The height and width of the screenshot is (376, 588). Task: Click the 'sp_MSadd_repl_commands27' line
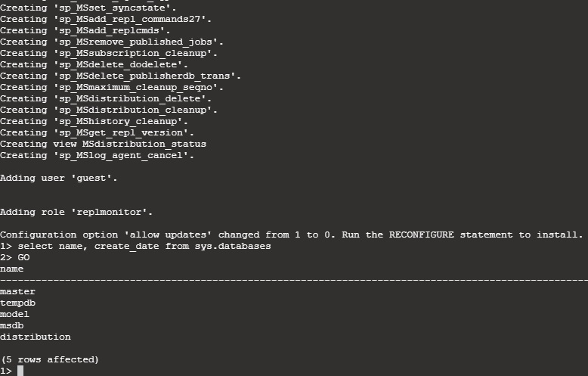pos(106,19)
